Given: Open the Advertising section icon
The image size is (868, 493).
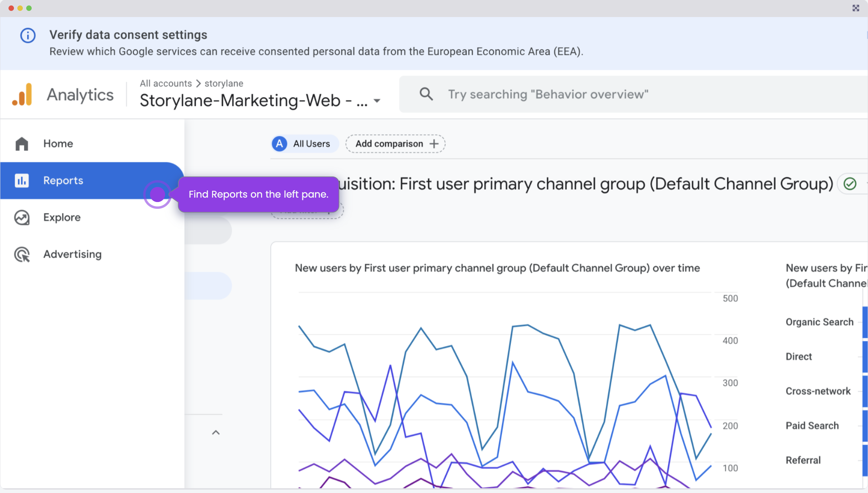Looking at the screenshot, I should [21, 254].
